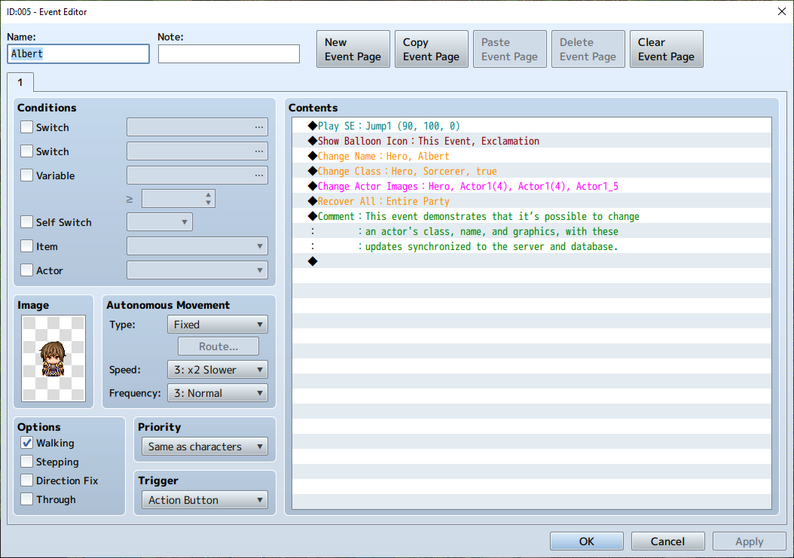Open first Switch selector ellipsis
The width and height of the screenshot is (794, 558).
pos(259,127)
